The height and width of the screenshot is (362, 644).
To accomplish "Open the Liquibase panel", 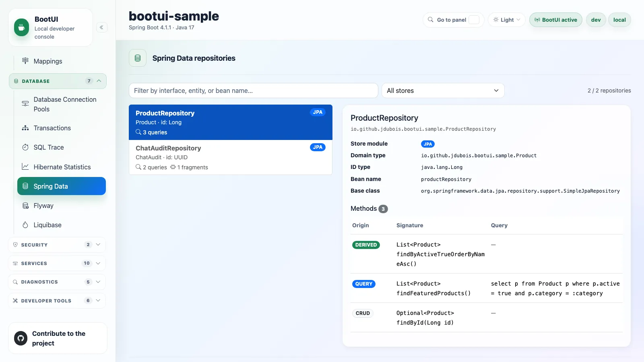I will pyautogui.click(x=62, y=225).
